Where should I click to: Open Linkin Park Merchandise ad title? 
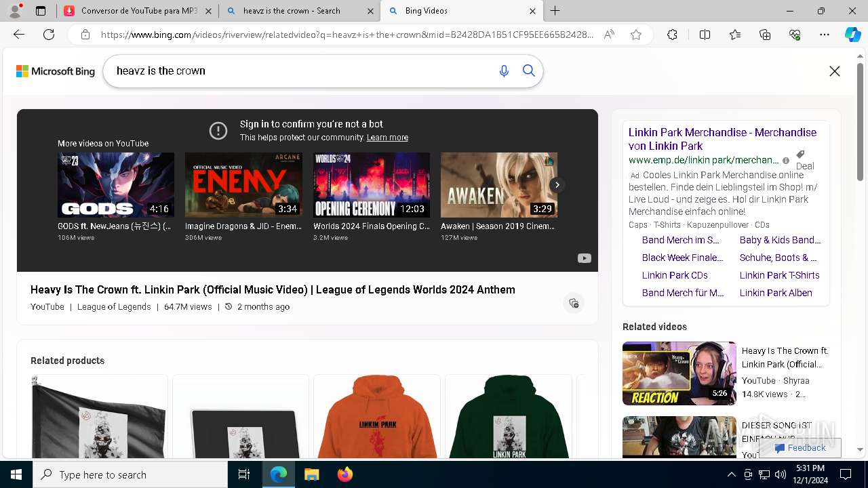722,139
